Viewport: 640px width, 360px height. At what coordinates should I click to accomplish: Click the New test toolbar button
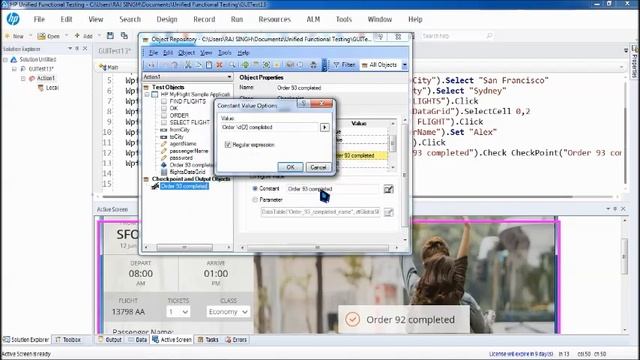14,36
